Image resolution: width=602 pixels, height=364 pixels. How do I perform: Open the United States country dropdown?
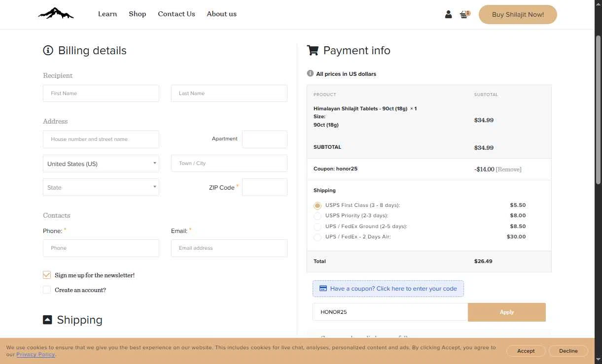point(101,164)
